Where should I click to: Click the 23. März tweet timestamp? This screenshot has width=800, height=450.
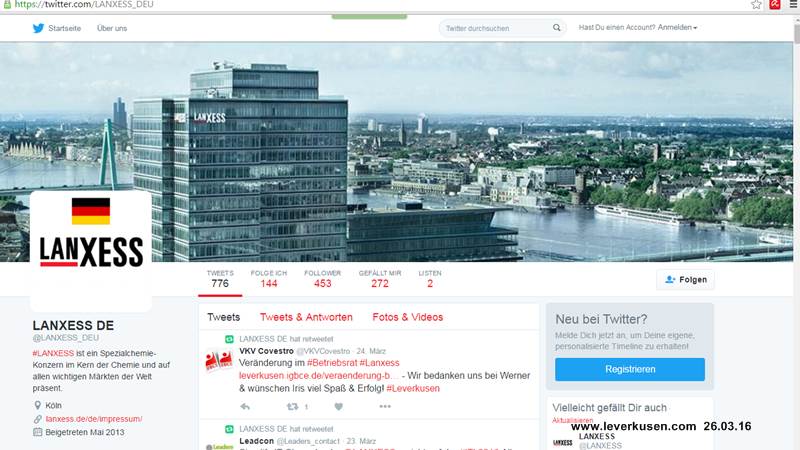coord(361,441)
